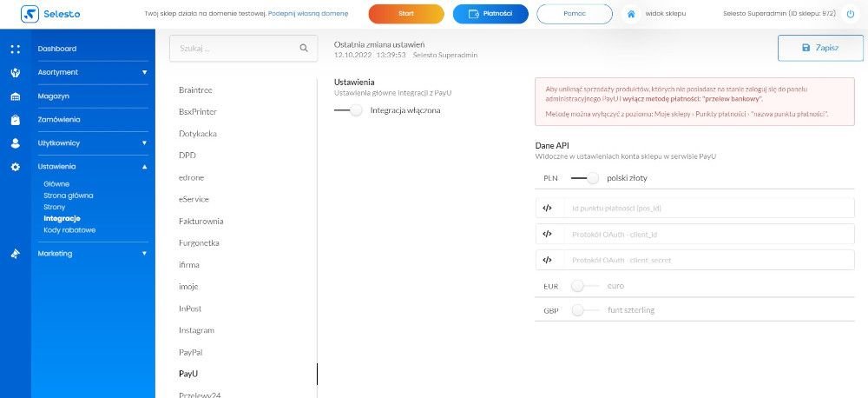
Task: Toggle the Integracja włączona switch
Action: (x=348, y=110)
